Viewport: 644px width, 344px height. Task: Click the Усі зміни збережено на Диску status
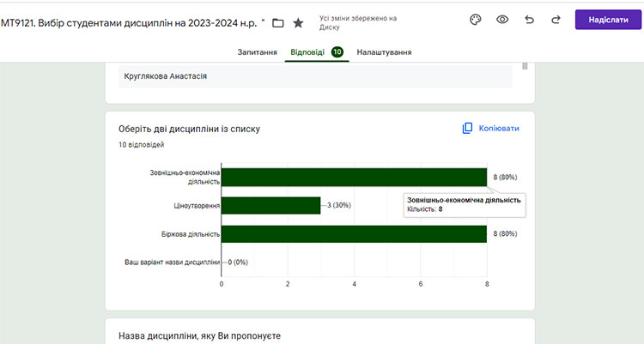(x=357, y=21)
